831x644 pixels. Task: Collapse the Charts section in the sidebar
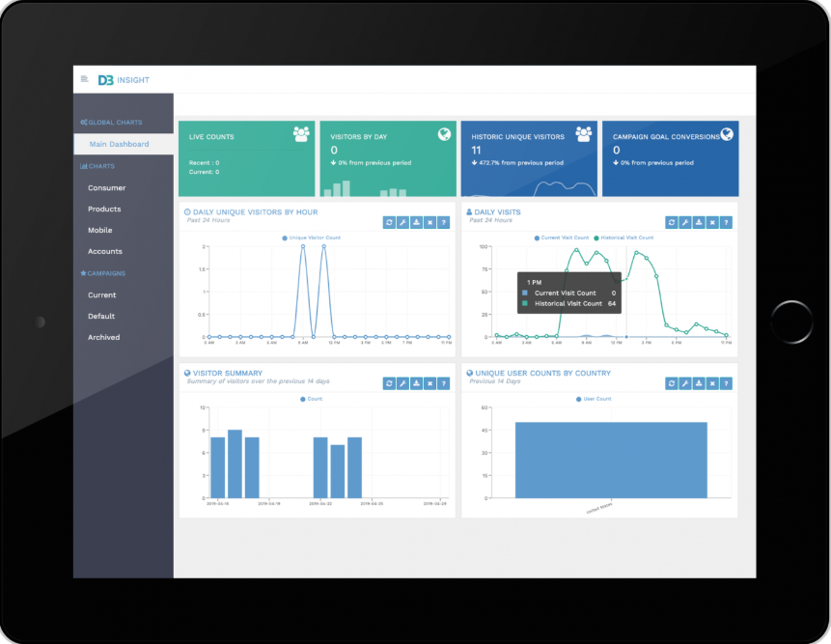(99, 166)
